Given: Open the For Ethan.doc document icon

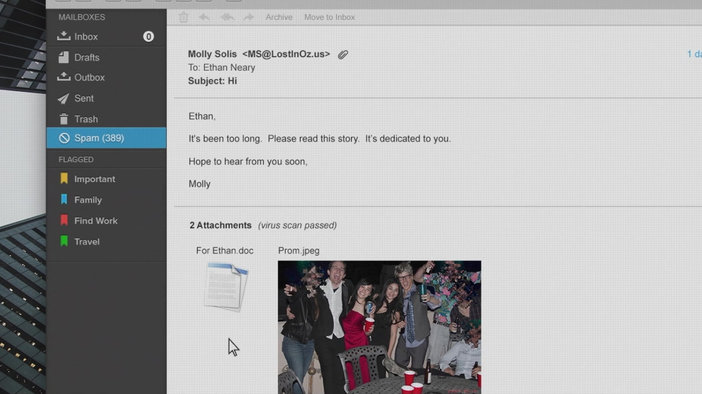Looking at the screenshot, I should (226, 287).
